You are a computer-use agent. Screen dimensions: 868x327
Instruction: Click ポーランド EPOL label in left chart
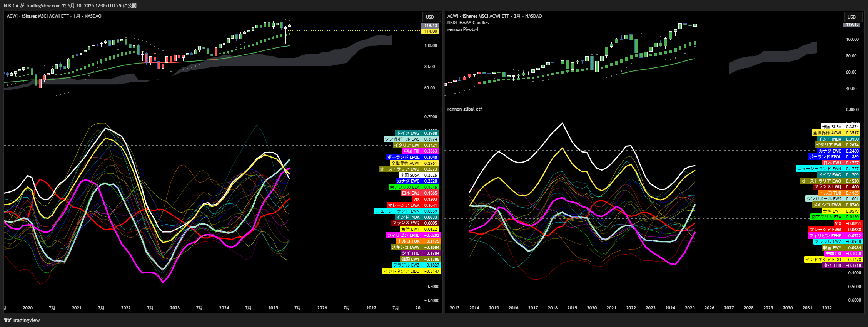[404, 157]
